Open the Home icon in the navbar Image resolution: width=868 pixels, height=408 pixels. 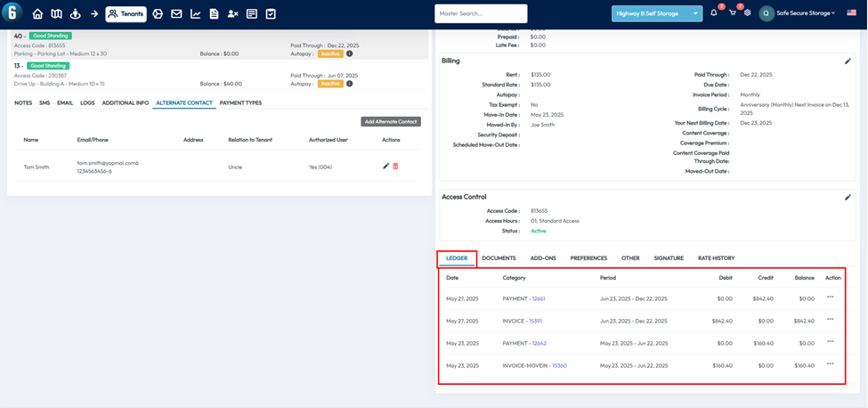tap(37, 14)
